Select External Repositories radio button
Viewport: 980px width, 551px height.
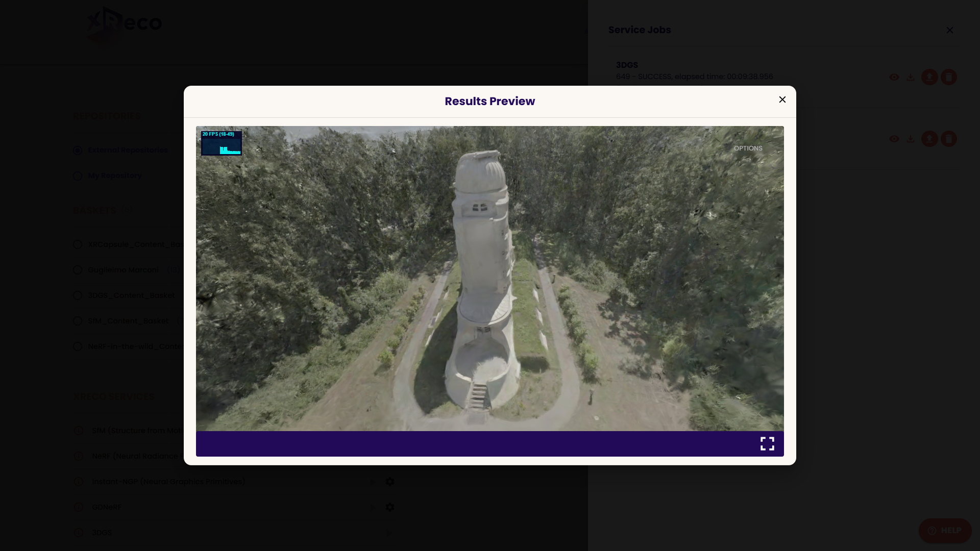tap(78, 151)
